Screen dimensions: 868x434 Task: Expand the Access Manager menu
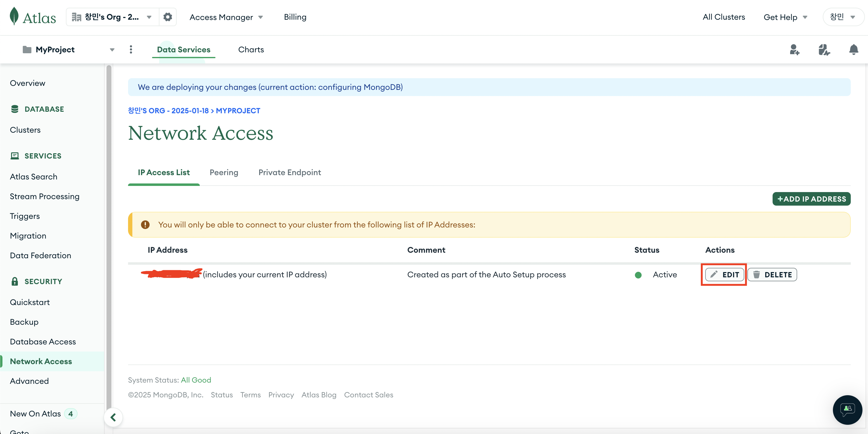[x=226, y=17]
